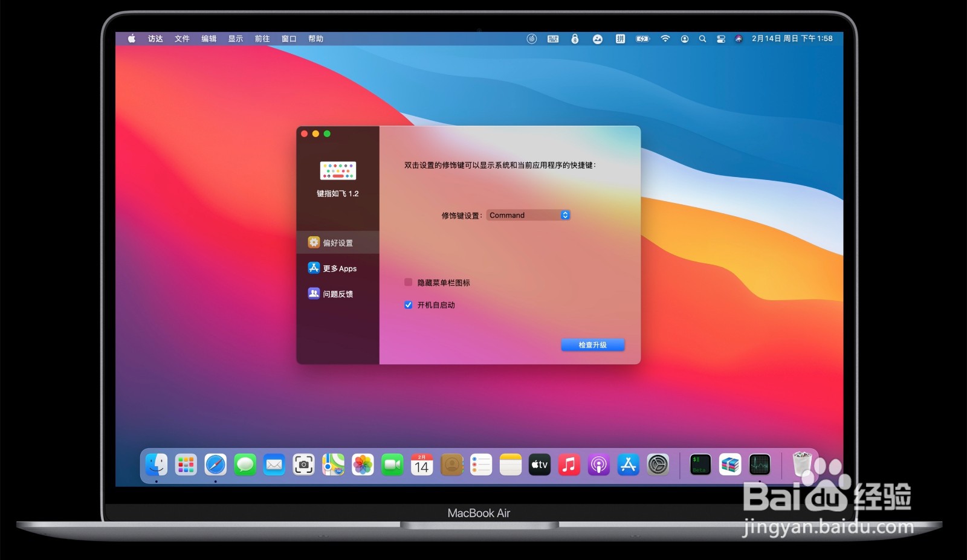Click the circular picture menu bar icon
The height and width of the screenshot is (560, 967).
click(598, 39)
